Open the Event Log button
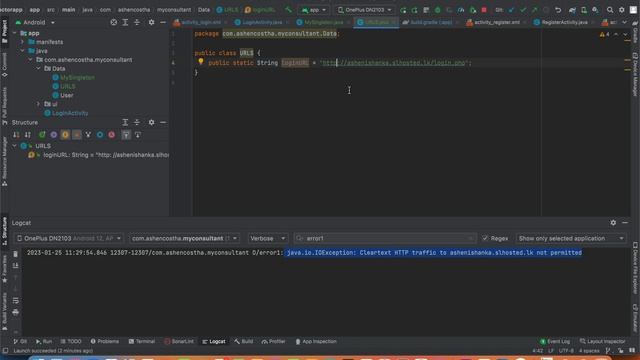 click(x=555, y=341)
